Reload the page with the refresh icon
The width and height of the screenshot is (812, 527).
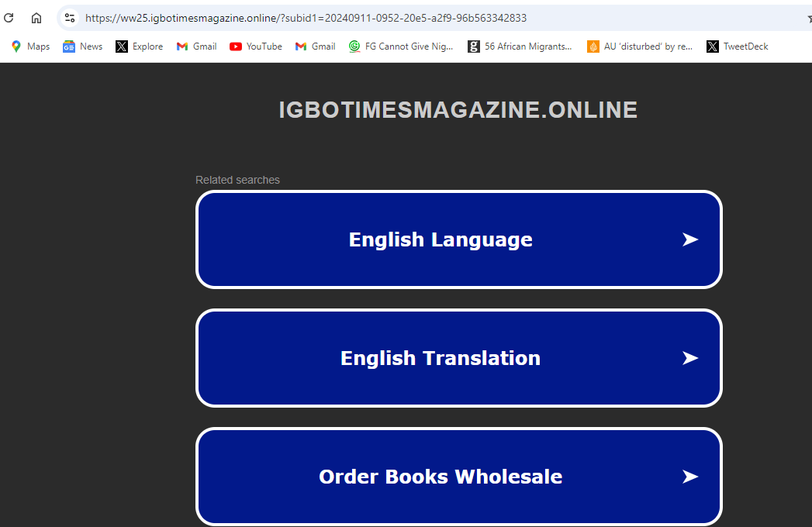(9, 18)
